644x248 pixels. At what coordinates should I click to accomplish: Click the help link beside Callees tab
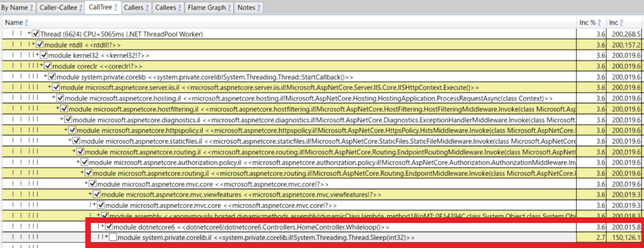click(179, 7)
